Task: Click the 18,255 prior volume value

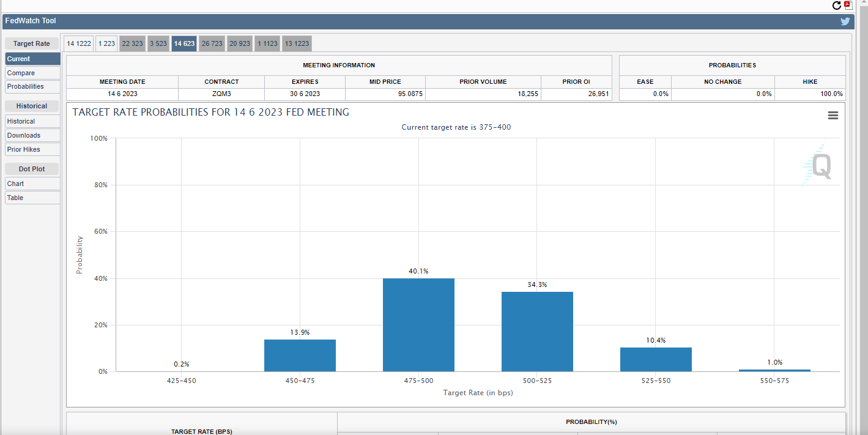Action: coord(527,94)
